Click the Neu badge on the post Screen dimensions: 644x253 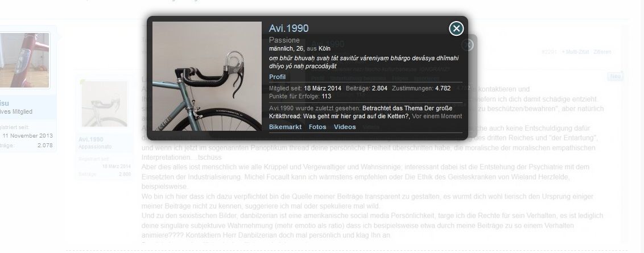pyautogui.click(x=615, y=77)
